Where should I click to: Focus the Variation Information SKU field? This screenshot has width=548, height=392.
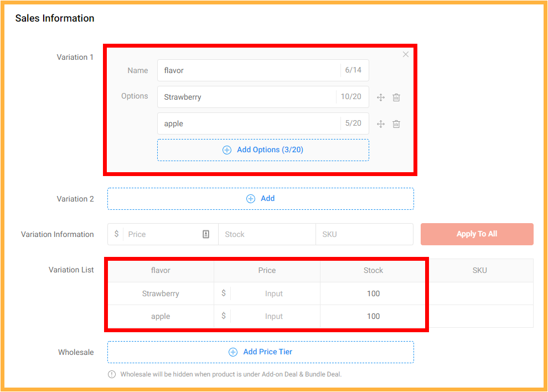tap(365, 234)
